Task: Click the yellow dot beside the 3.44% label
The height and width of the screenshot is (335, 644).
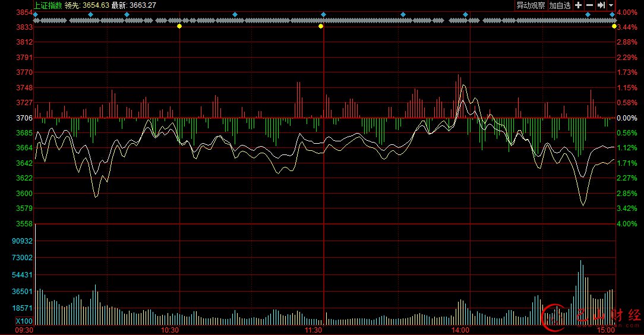Action: pyautogui.click(x=614, y=26)
